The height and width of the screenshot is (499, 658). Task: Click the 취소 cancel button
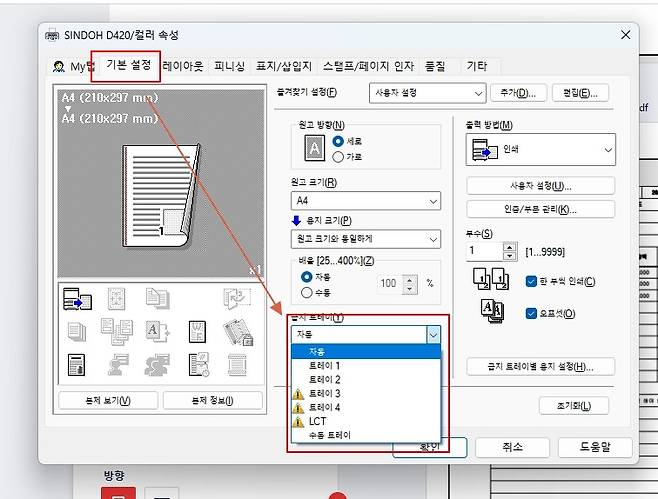(x=512, y=447)
